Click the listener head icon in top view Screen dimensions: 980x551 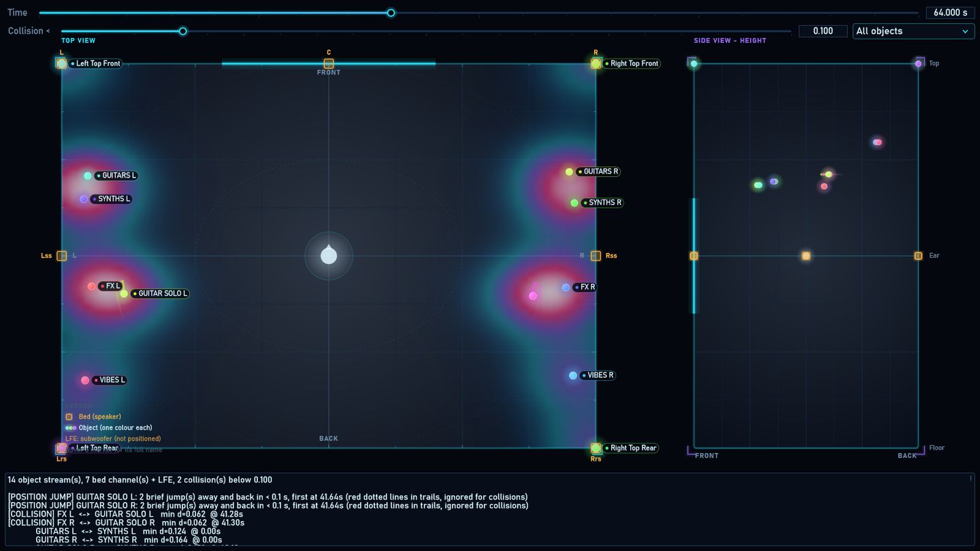pos(329,255)
